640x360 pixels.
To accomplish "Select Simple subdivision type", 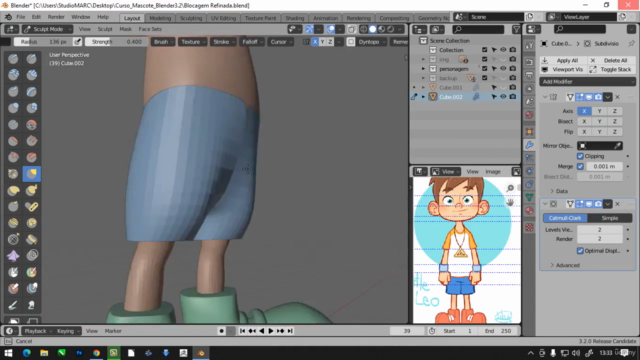I will [x=610, y=218].
